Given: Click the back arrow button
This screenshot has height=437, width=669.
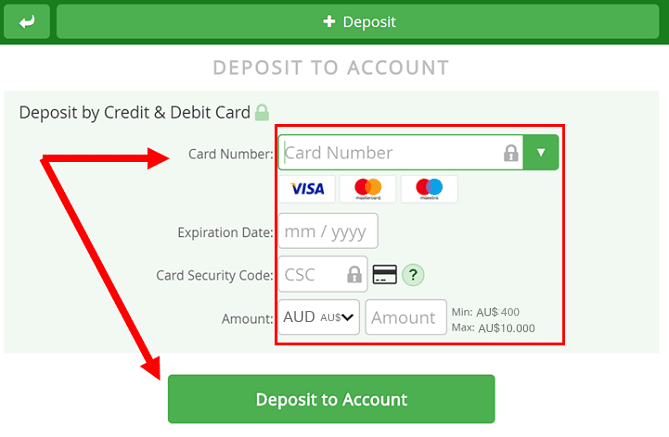Looking at the screenshot, I should pos(27,22).
